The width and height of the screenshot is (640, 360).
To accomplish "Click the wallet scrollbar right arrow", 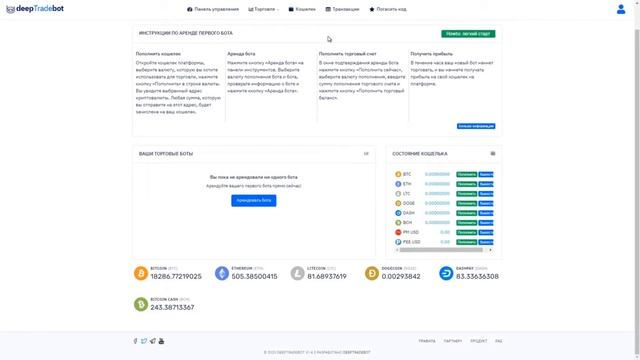I will point(490,250).
